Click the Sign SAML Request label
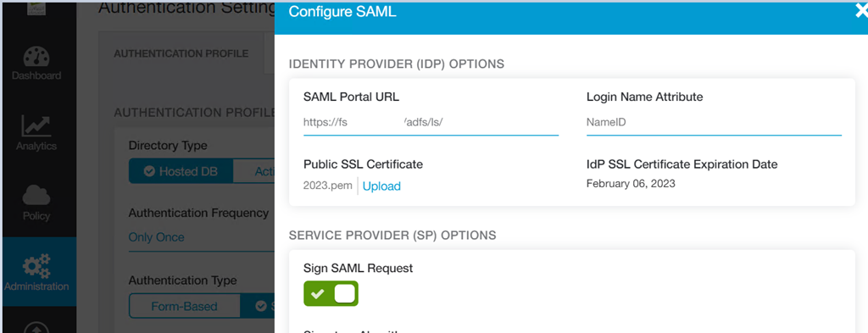 point(359,269)
